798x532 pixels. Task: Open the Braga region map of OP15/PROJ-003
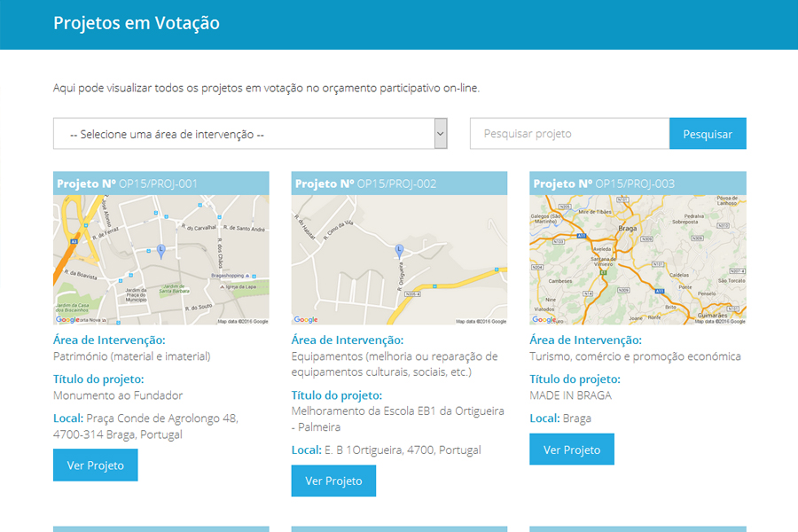638,260
